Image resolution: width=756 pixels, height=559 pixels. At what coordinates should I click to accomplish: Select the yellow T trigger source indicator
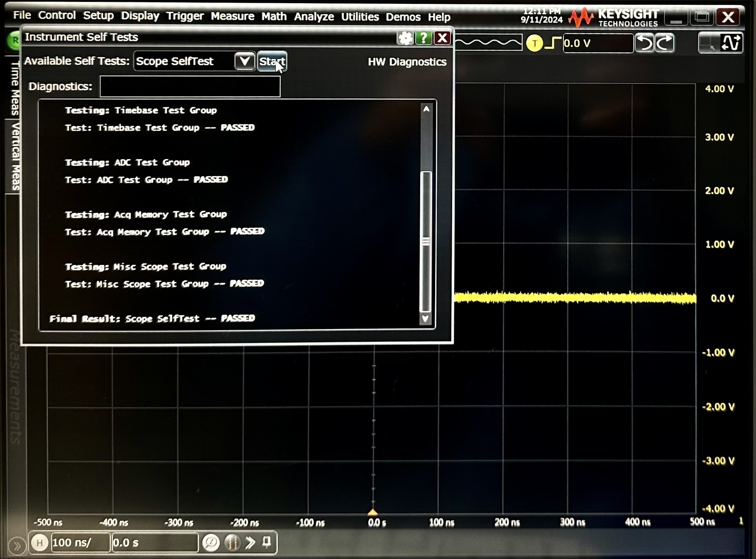coord(535,42)
